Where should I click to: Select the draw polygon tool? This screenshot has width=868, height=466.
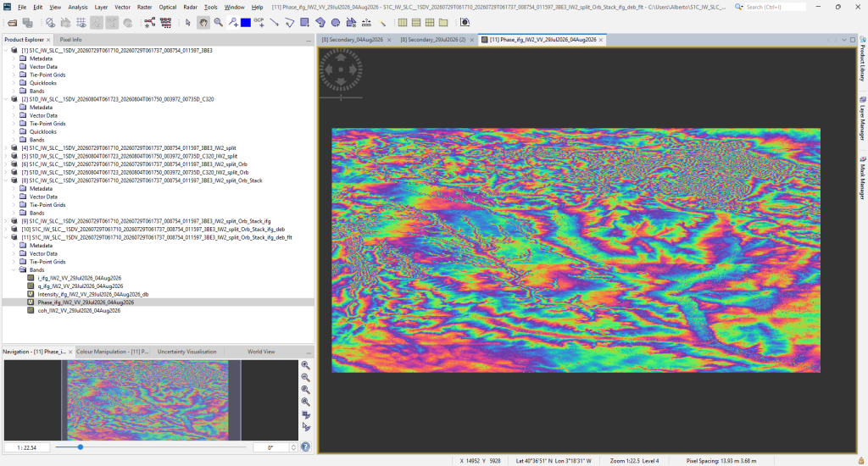[x=320, y=23]
